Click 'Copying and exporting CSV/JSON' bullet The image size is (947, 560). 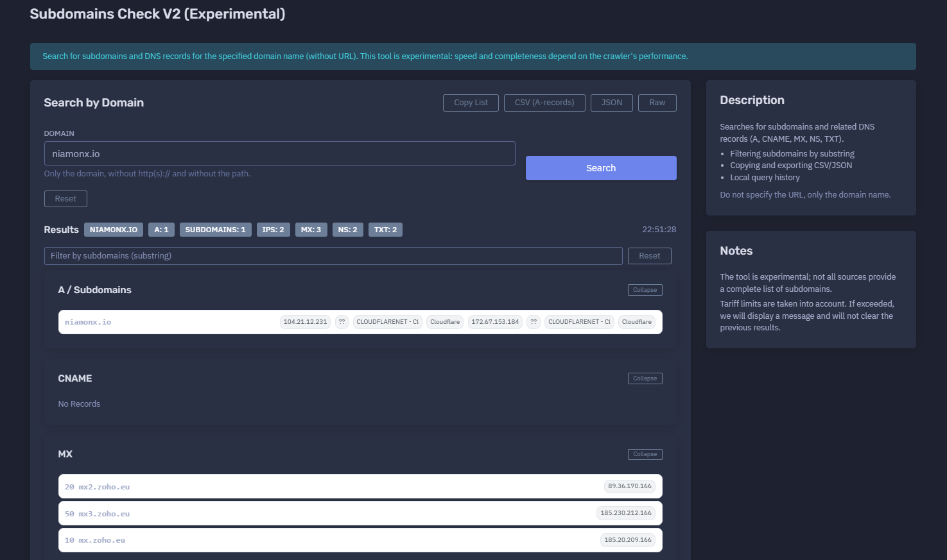pyautogui.click(x=791, y=165)
